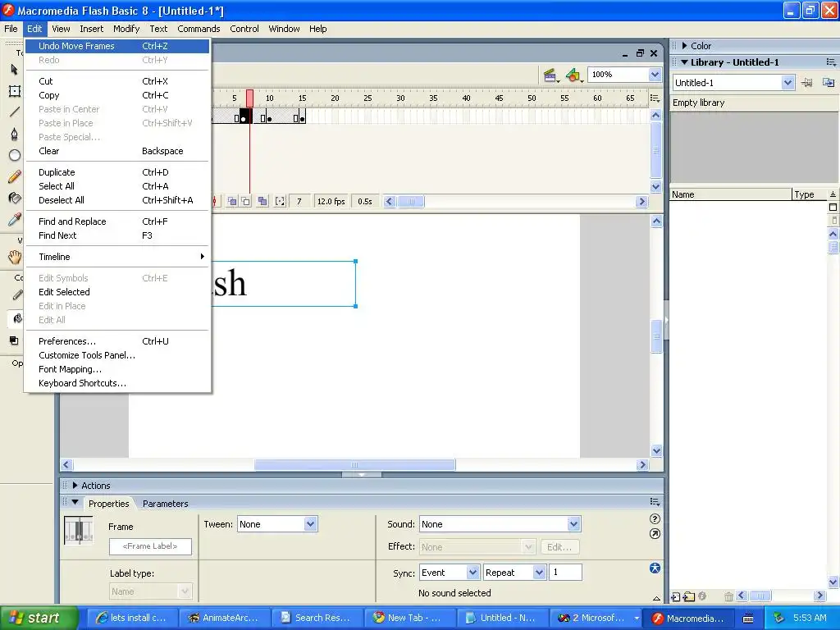
Task: Switch to the Parameters tab
Action: click(x=165, y=504)
